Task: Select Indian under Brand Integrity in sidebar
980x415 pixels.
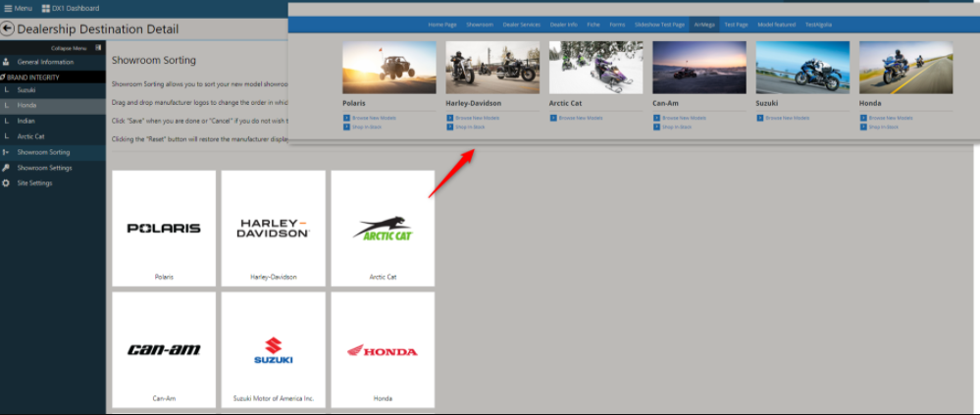Action: click(x=53, y=121)
